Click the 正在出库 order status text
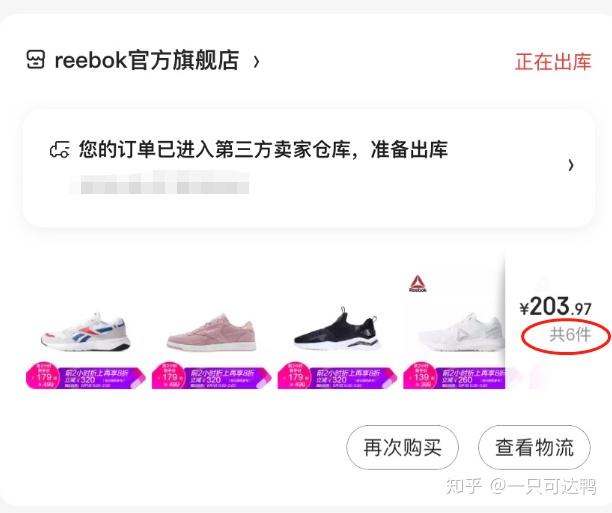Viewport: 612px width, 513px height. [x=553, y=62]
